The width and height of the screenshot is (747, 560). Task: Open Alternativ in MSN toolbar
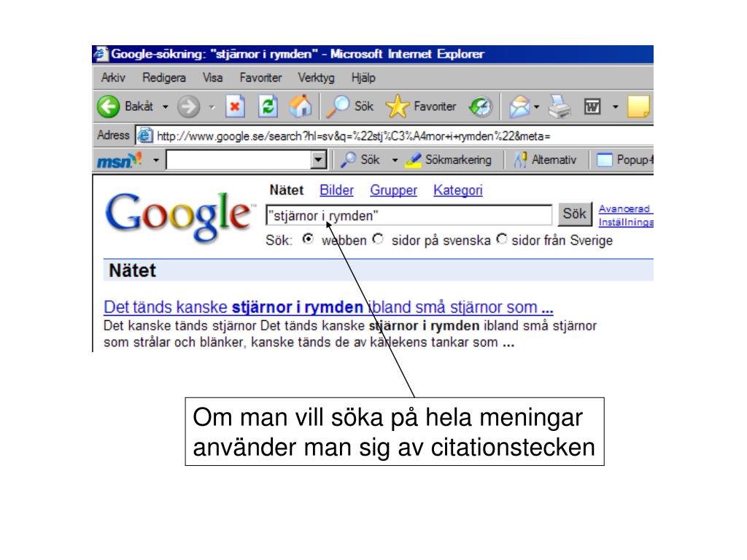coord(545,160)
